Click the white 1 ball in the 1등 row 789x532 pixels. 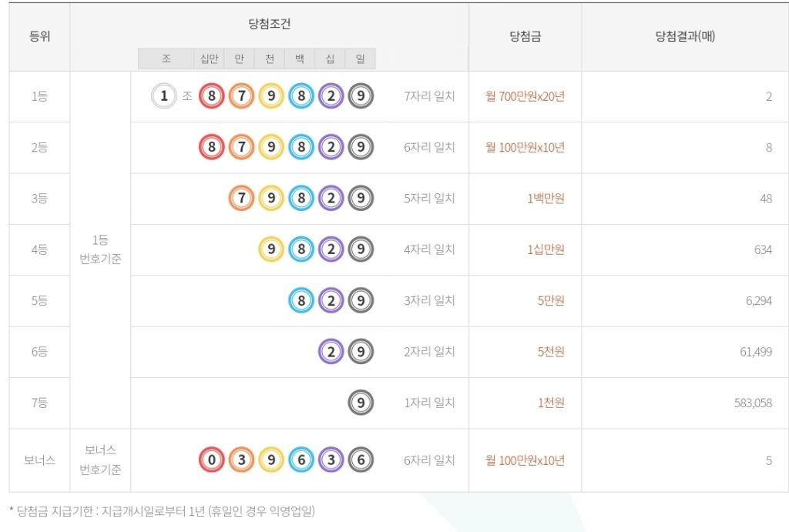163,96
